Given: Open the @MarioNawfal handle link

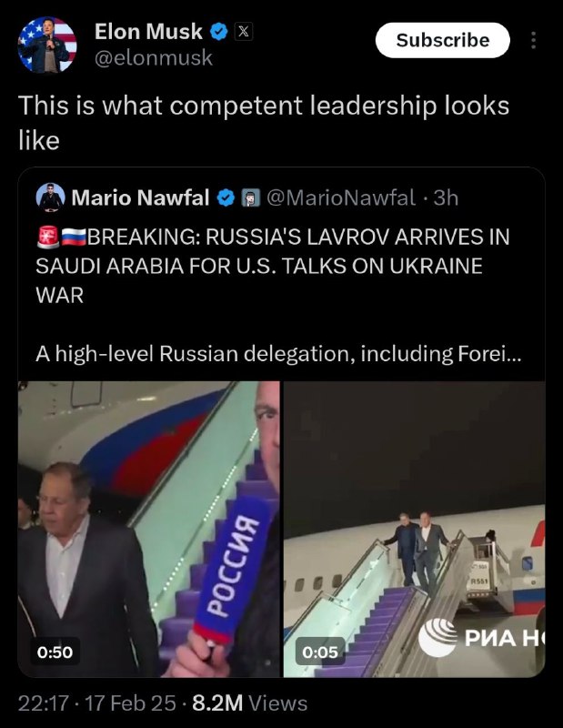Looking at the screenshot, I should click(x=339, y=197).
